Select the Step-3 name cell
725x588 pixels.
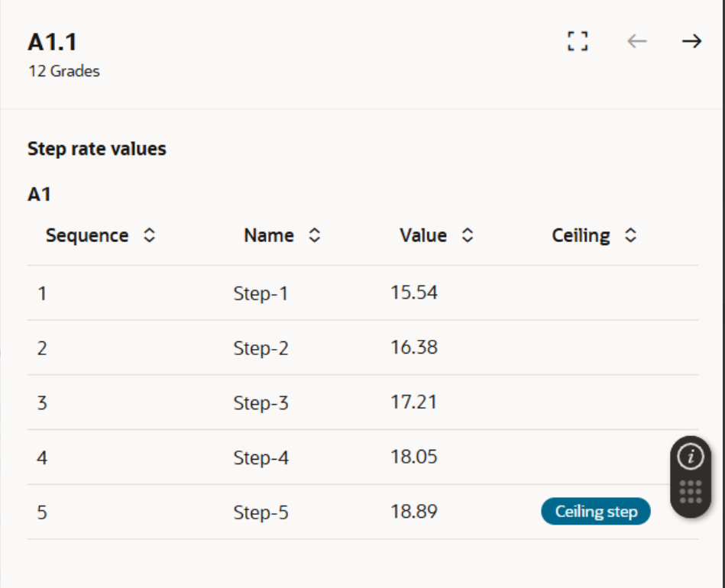point(261,402)
